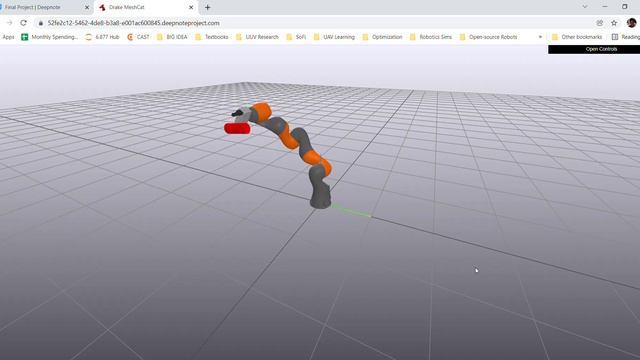Open the tab search dropdown arrow
This screenshot has width=640, height=360.
click(585, 7)
